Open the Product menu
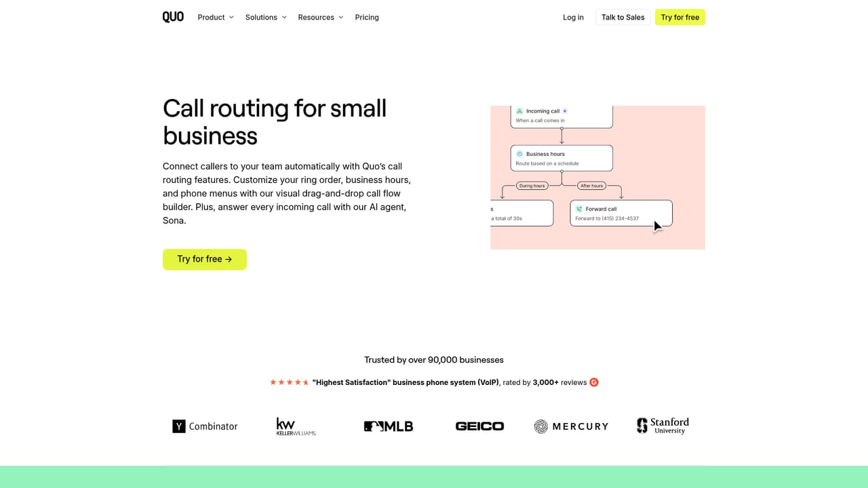This screenshot has width=868, height=488. [x=216, y=17]
